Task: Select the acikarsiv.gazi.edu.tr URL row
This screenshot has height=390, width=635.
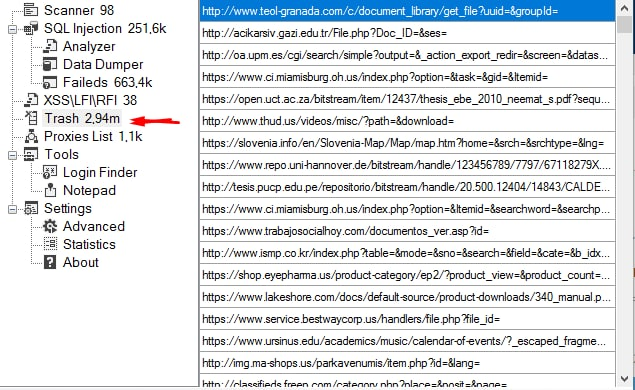Action: [x=407, y=33]
